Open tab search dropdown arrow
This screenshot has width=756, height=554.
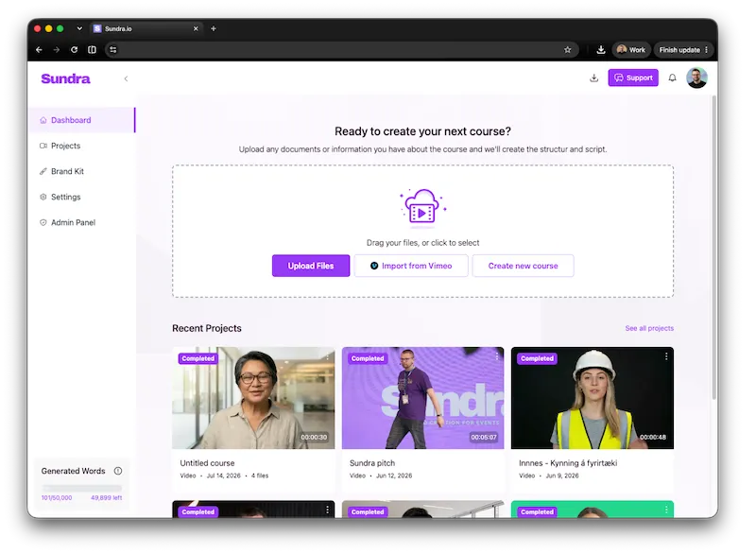pyautogui.click(x=79, y=28)
